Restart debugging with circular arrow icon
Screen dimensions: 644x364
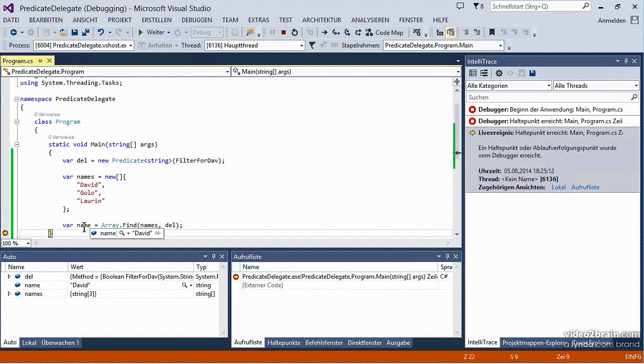294,32
